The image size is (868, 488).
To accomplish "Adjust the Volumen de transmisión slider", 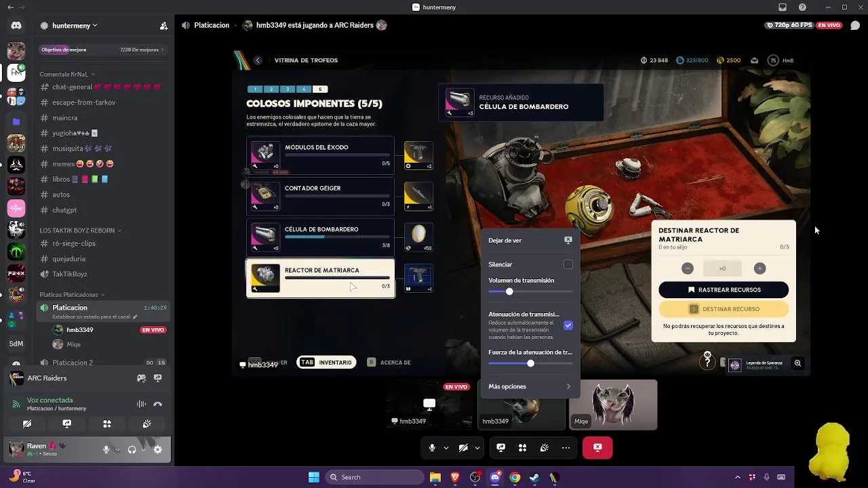I will pos(530,291).
